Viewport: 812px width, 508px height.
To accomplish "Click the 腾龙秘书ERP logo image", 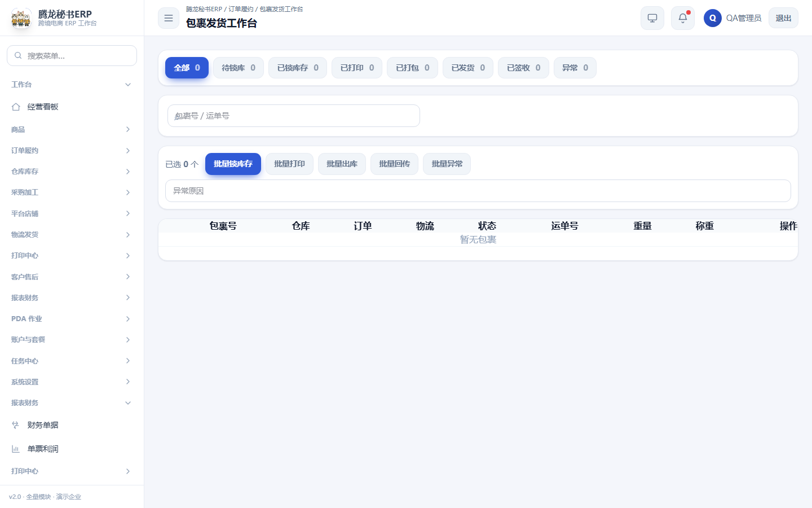I will click(21, 18).
